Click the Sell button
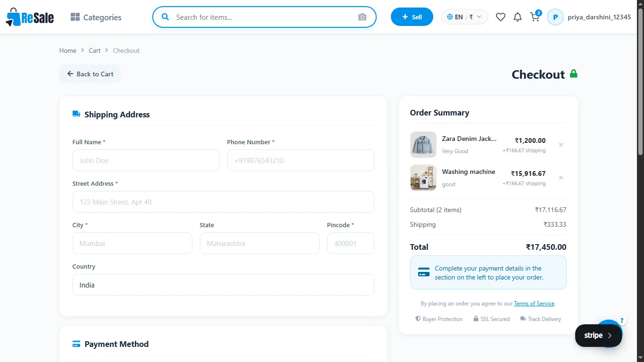The width and height of the screenshot is (644, 362). click(412, 17)
